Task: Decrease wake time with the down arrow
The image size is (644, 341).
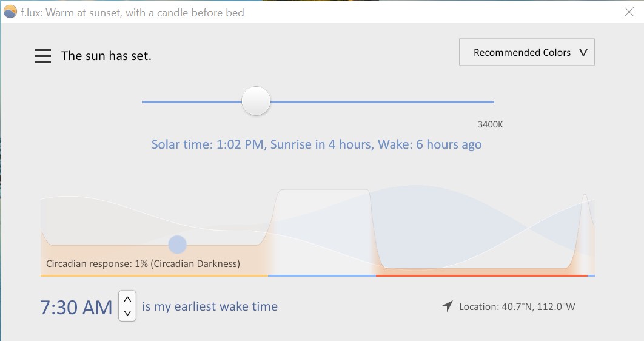Action: (x=127, y=313)
